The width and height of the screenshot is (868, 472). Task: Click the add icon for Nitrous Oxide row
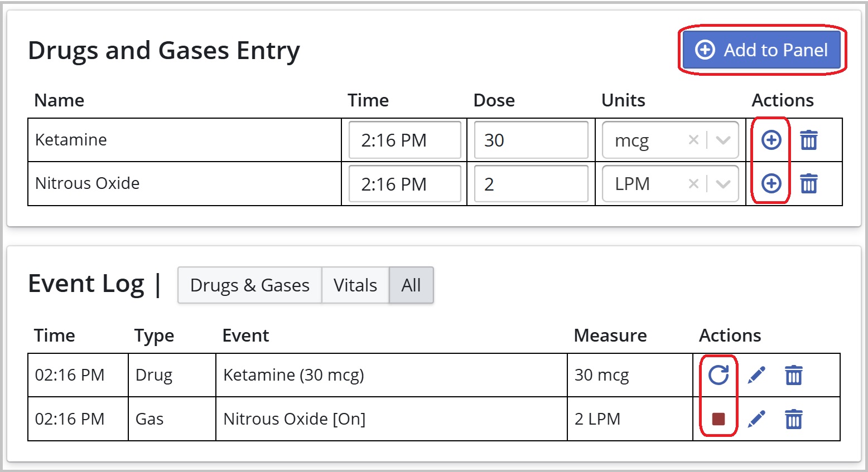771,183
